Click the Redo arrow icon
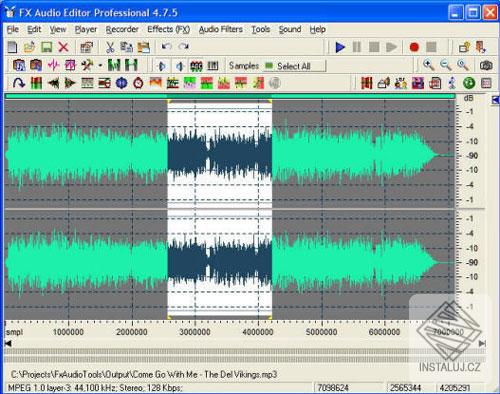The height and width of the screenshot is (394, 500). tap(183, 46)
